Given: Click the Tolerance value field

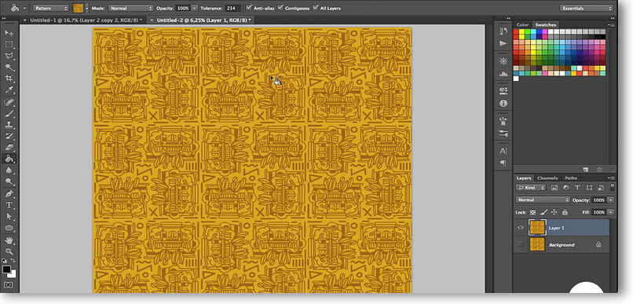Looking at the screenshot, I should 232,8.
